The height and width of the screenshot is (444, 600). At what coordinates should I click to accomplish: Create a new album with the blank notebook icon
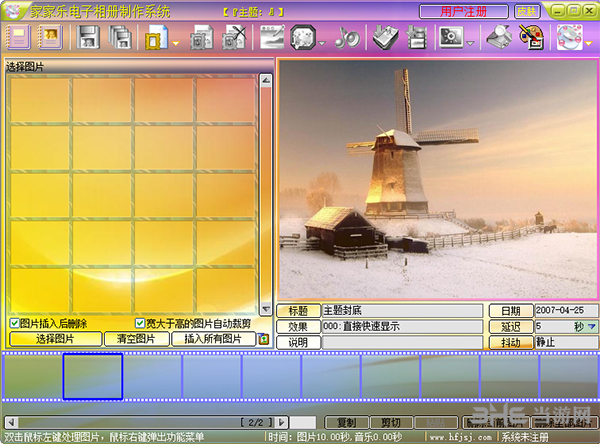click(x=18, y=37)
